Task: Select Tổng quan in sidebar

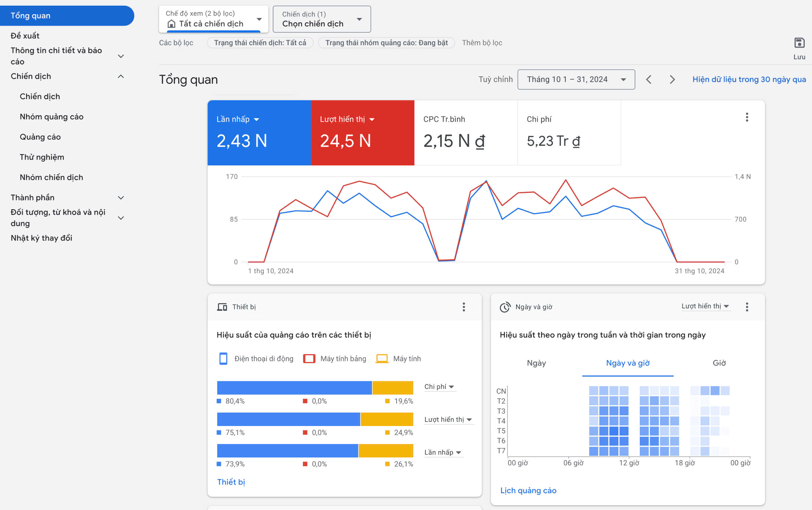Action: [67, 16]
